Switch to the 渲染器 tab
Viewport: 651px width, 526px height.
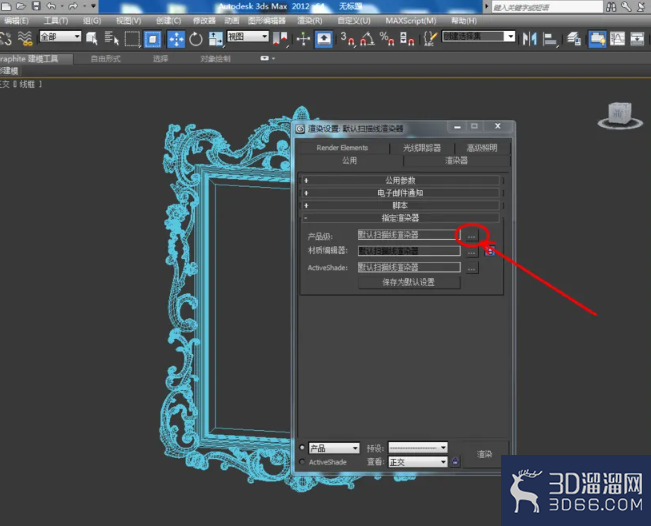[x=456, y=160]
